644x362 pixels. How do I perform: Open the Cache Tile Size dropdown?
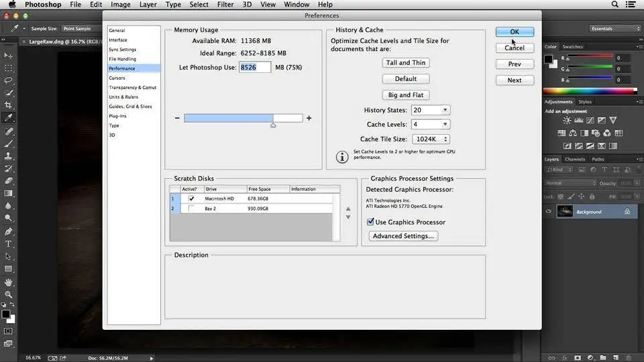431,139
